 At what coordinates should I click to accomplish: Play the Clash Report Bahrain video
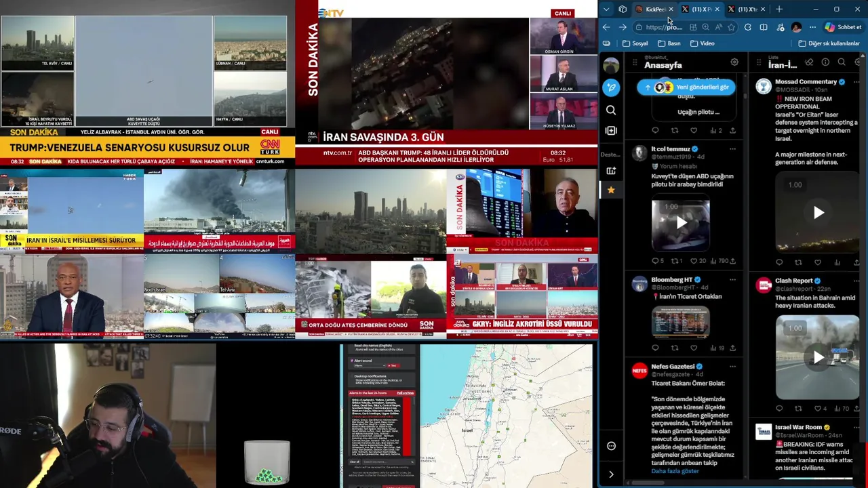click(x=818, y=357)
